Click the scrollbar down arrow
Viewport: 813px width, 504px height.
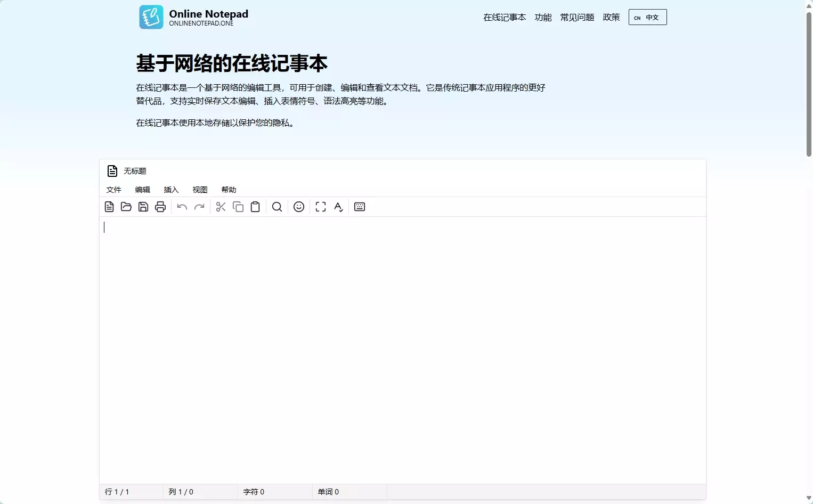coord(809,498)
